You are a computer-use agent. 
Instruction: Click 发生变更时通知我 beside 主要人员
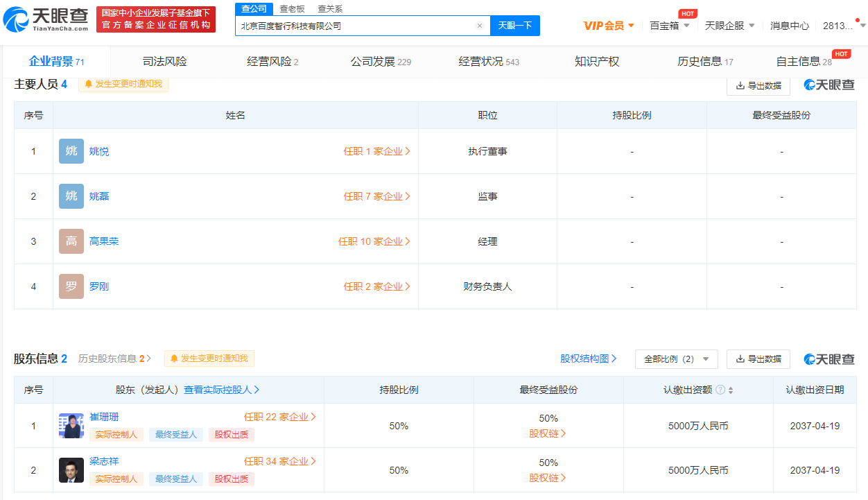pos(123,84)
